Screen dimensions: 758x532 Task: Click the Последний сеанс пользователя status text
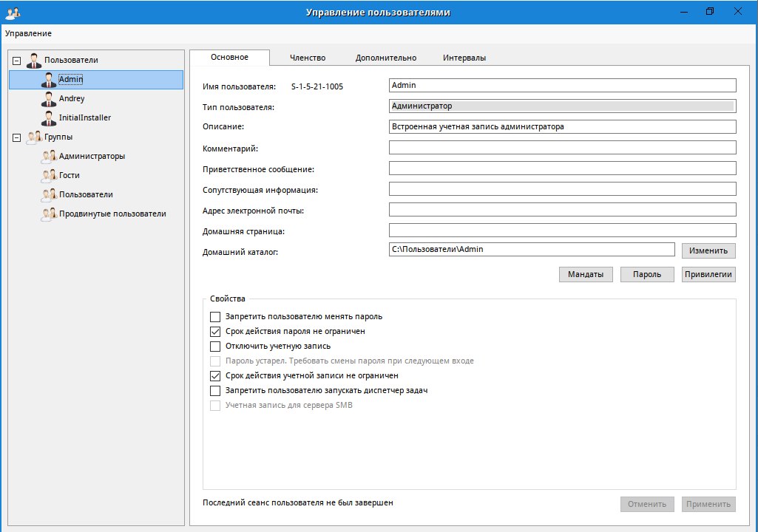click(x=298, y=503)
